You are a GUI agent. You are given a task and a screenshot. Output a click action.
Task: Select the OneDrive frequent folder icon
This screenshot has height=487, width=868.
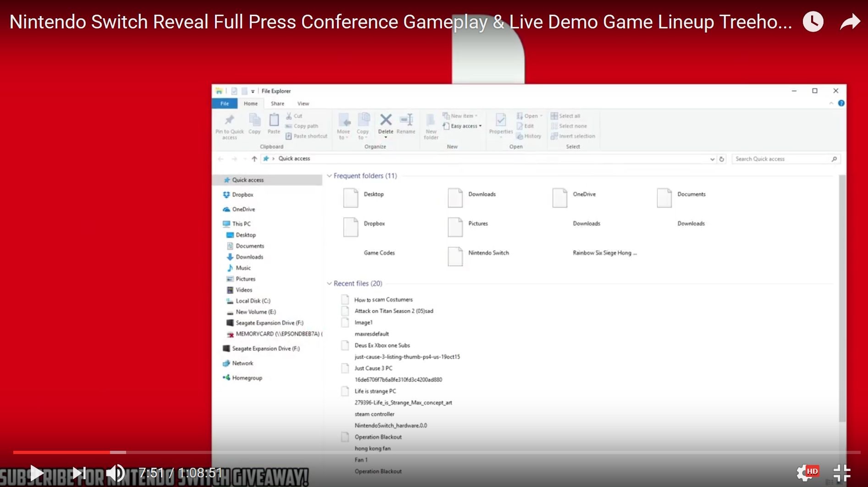tap(560, 197)
